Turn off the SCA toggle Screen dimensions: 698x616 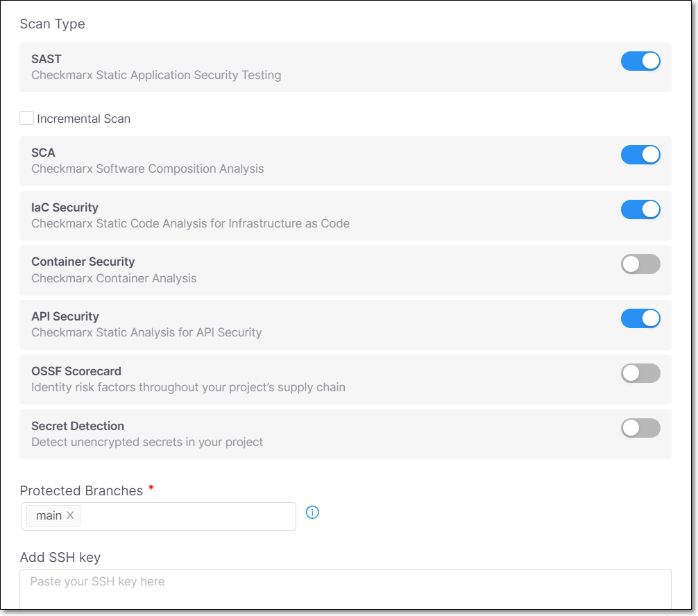click(x=640, y=155)
